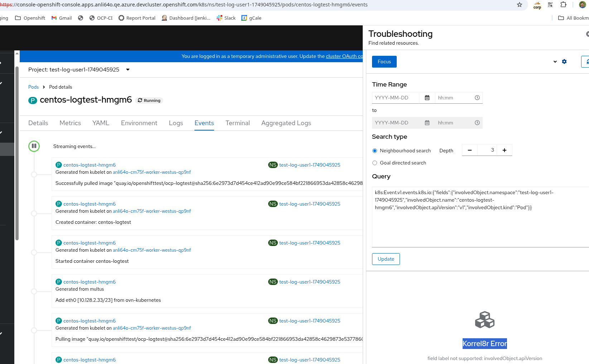Open the start time clock picker icon
The width and height of the screenshot is (589, 364).
tap(477, 98)
